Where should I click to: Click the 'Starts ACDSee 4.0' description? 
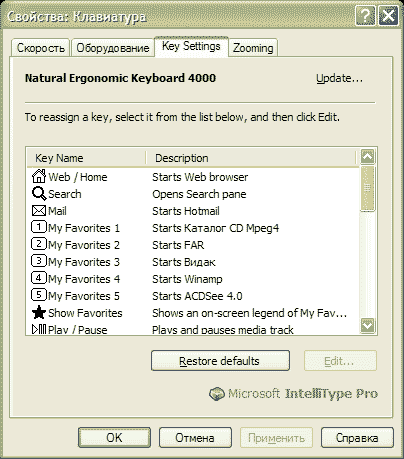197,296
